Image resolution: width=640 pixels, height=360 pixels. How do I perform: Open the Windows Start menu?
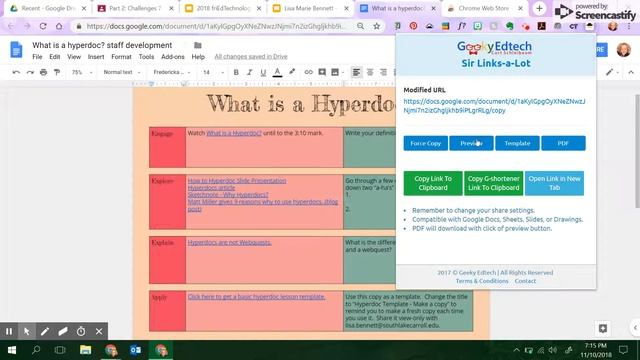[x=11, y=350]
